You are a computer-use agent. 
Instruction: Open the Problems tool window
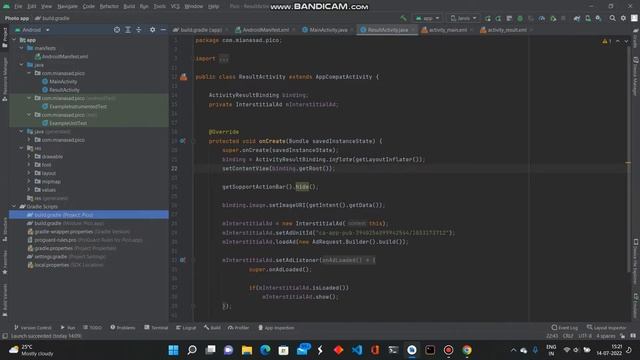click(x=122, y=328)
